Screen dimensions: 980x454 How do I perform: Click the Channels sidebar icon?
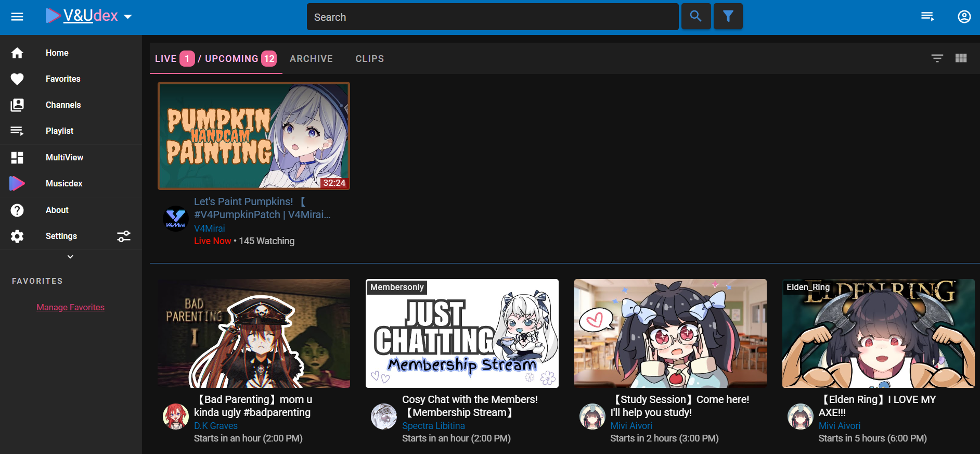(x=17, y=105)
